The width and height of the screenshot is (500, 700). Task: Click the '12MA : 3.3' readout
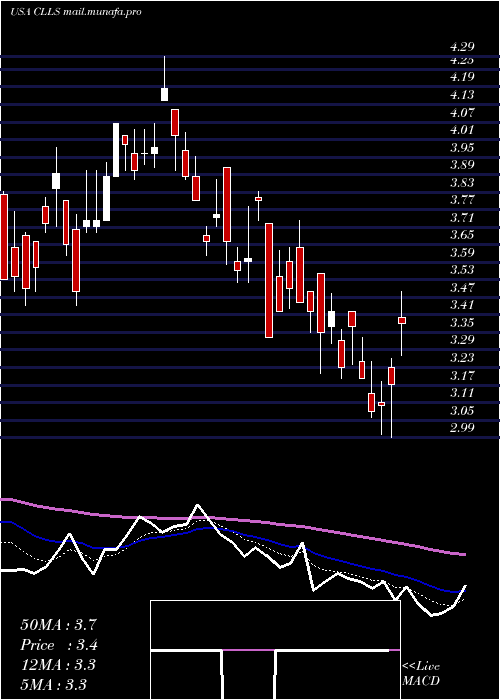58,665
